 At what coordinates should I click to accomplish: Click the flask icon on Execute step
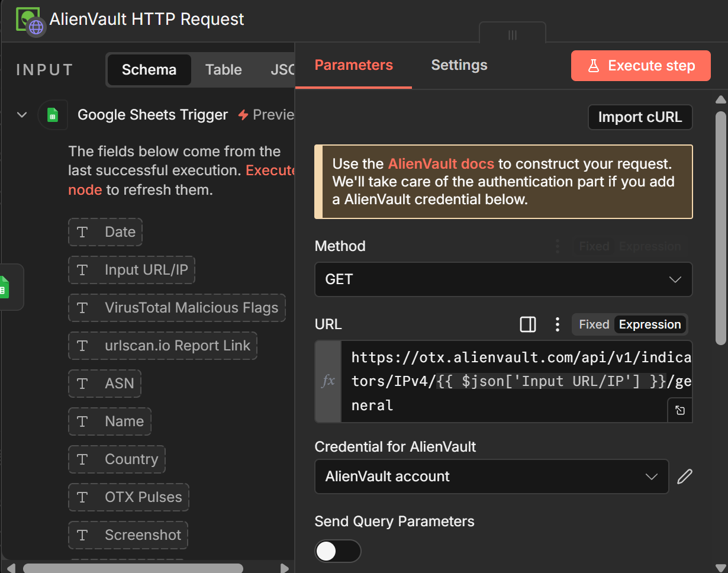click(594, 66)
